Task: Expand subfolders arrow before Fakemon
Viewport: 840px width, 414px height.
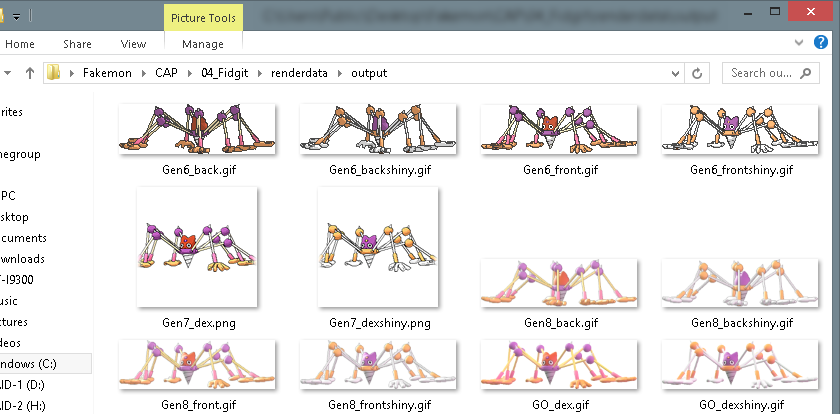Action: [72, 73]
